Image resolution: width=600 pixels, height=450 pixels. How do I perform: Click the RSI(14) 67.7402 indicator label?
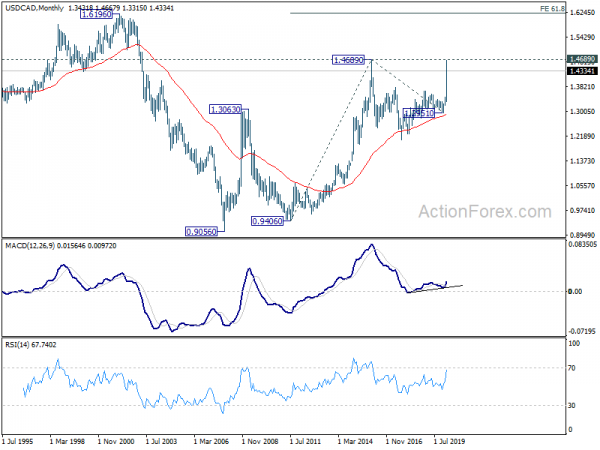(x=31, y=345)
